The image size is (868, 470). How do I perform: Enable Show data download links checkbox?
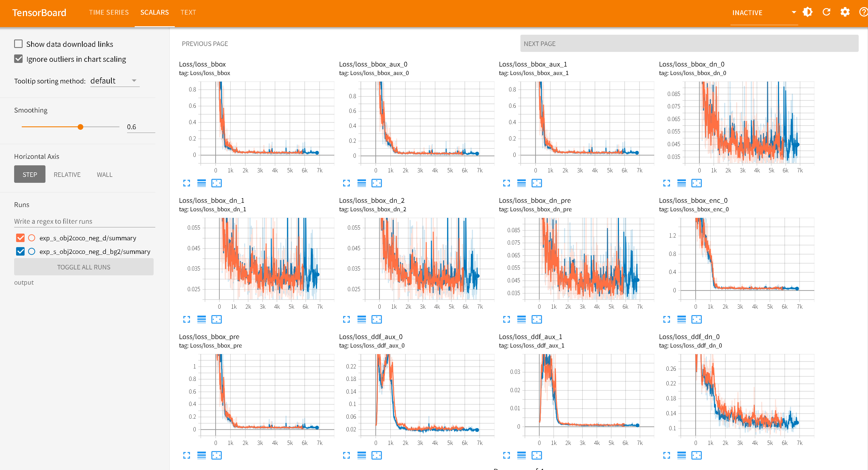coord(19,44)
